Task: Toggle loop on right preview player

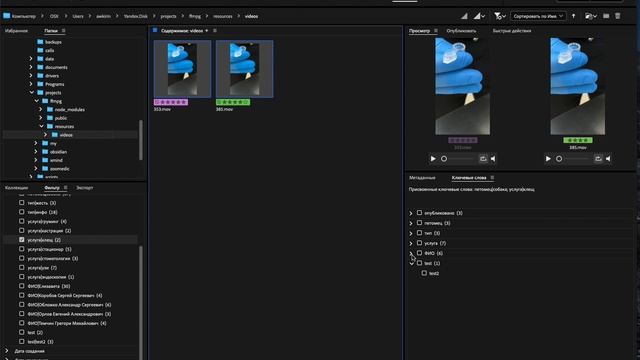Action: [598, 159]
